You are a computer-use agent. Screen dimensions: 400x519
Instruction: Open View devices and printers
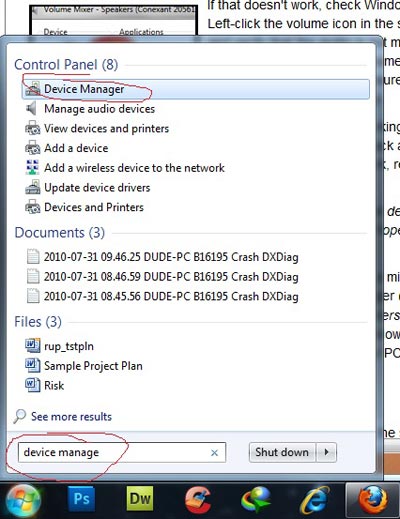[x=106, y=129]
